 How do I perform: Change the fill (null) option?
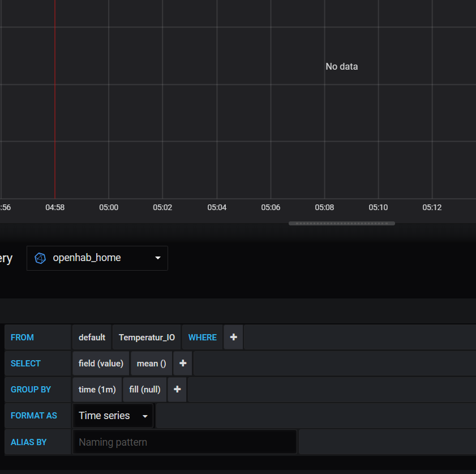(144, 390)
